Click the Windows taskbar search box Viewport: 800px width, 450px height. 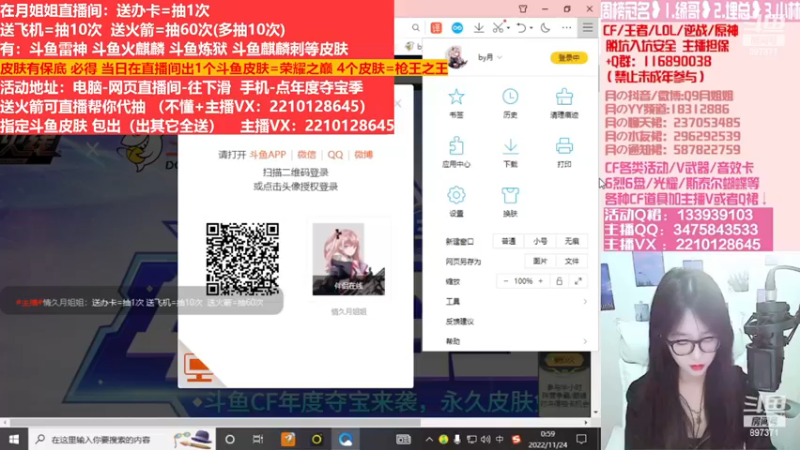pyautogui.click(x=122, y=439)
